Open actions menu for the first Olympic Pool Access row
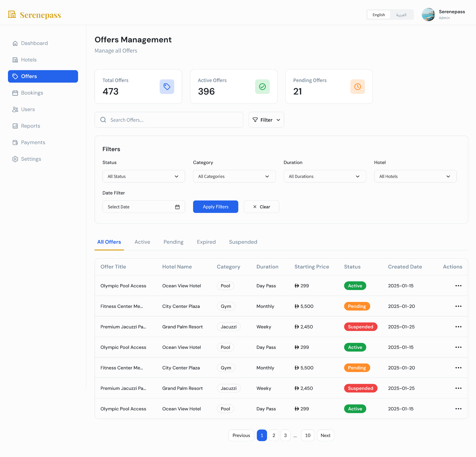 coord(458,286)
